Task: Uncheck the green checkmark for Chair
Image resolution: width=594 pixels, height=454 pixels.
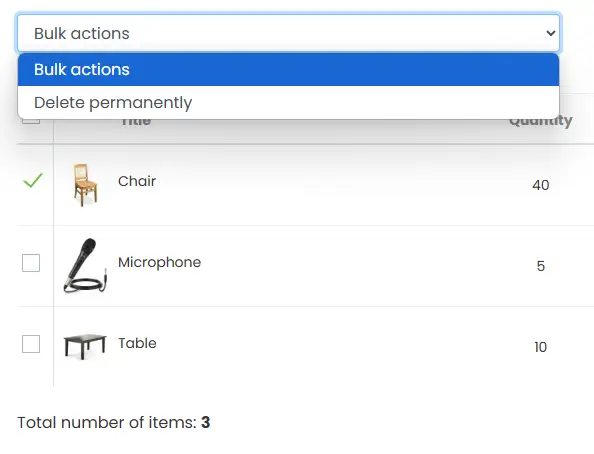Action: coord(33,180)
